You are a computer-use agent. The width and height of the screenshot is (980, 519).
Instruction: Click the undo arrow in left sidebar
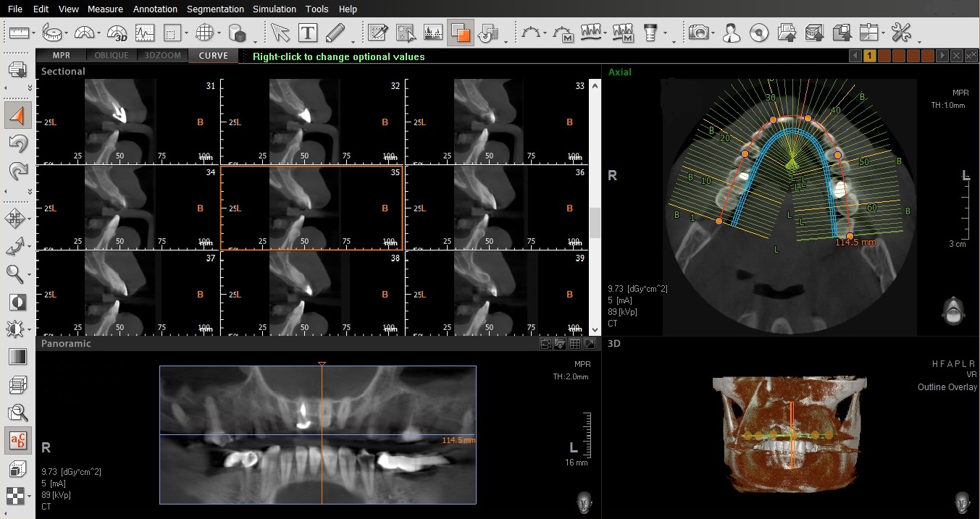coord(17,144)
